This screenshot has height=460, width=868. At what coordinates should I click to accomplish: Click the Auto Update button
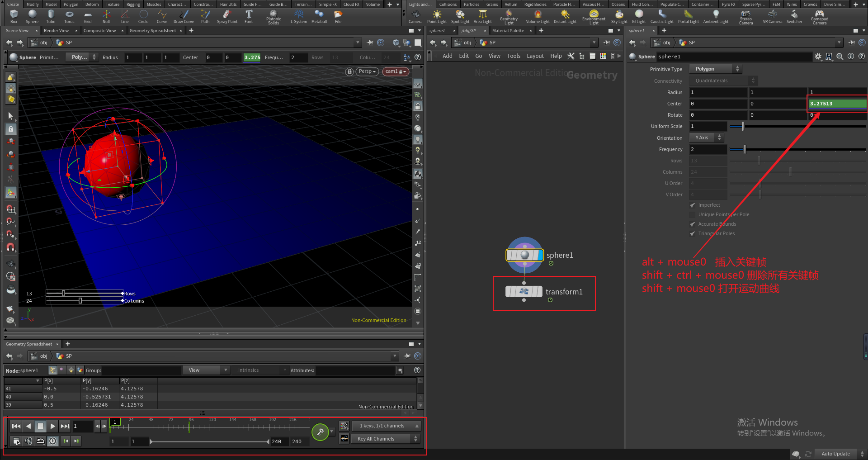[835, 454]
